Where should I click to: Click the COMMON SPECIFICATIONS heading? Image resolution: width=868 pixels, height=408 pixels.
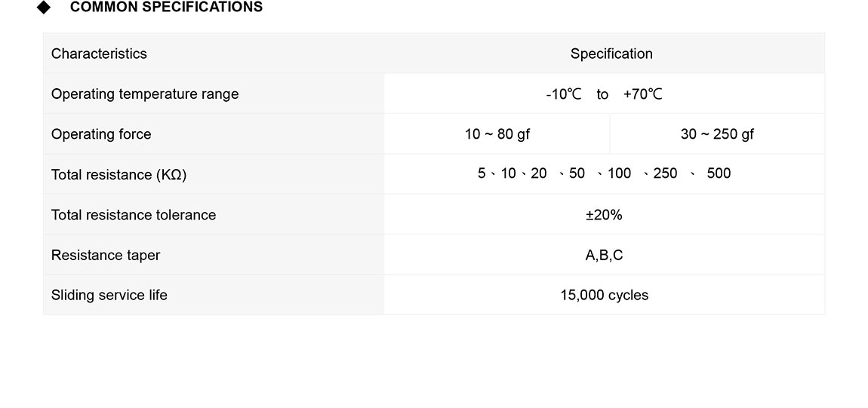[166, 8]
